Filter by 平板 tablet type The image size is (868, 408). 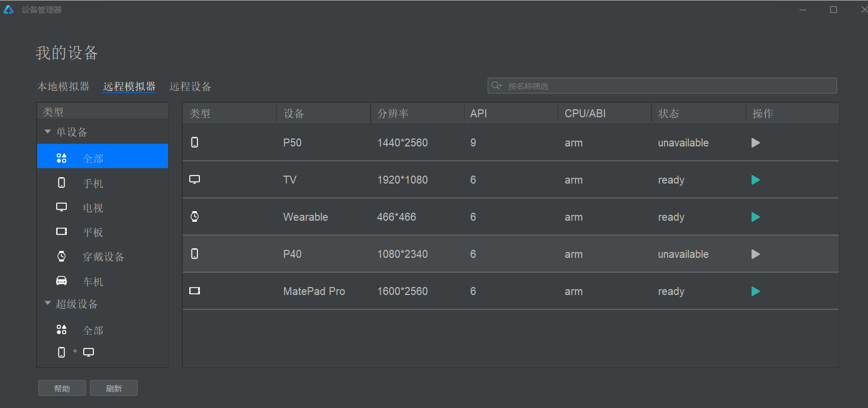102,232
